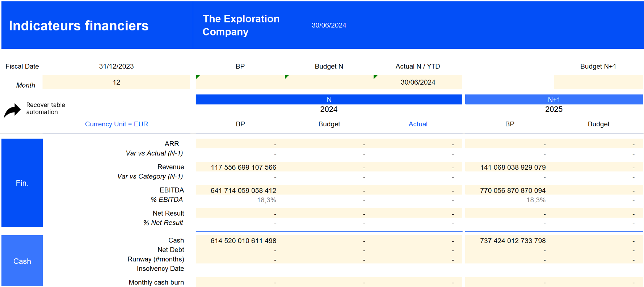Image resolution: width=644 pixels, height=287 pixels.
Task: Click the Fiscal Date label
Action: click(x=22, y=67)
